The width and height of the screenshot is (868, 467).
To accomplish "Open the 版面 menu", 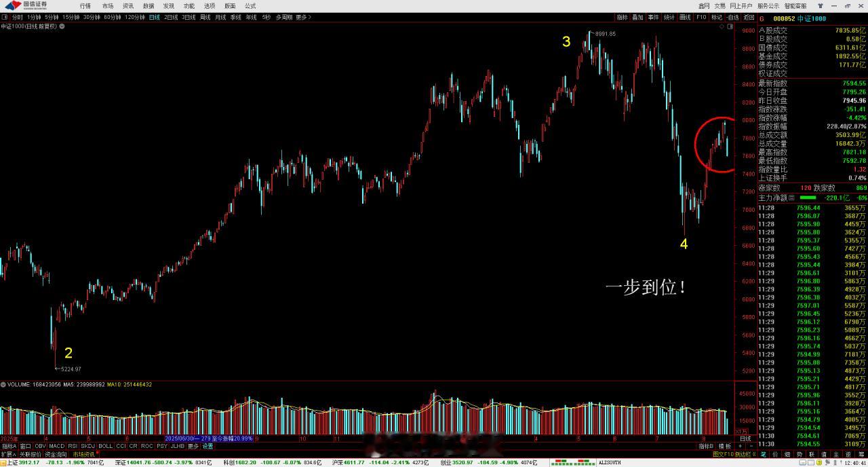I will 230,5.
